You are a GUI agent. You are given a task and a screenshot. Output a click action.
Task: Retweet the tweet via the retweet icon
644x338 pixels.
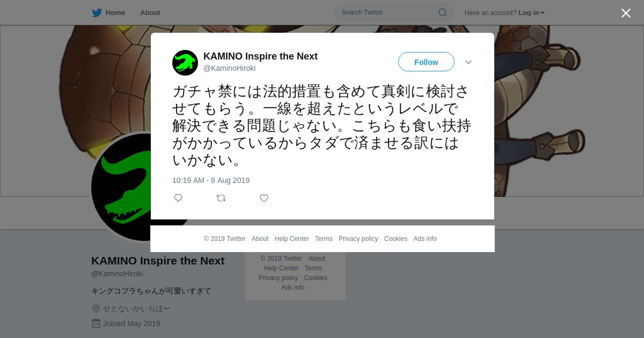(x=221, y=198)
